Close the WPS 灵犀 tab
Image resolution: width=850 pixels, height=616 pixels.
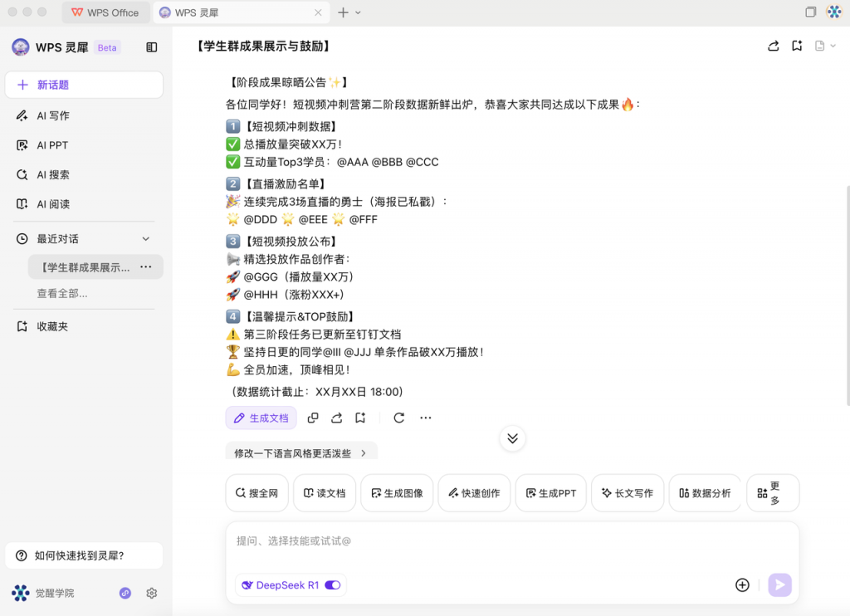(x=318, y=12)
